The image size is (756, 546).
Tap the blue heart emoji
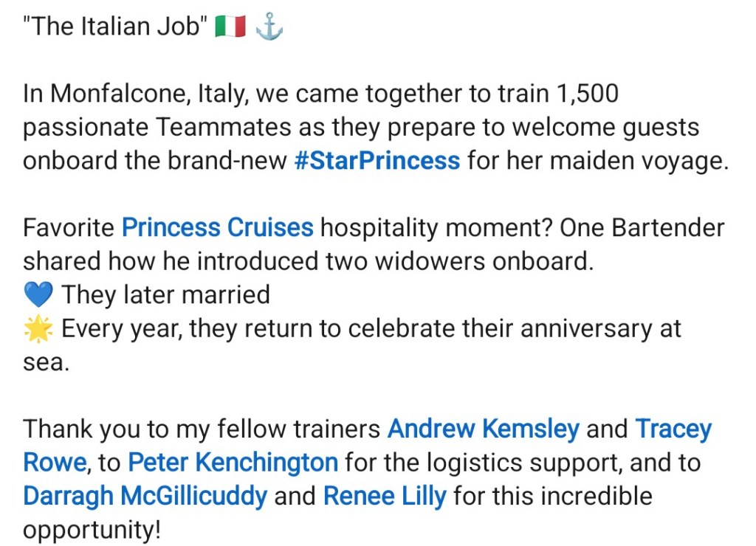pos(38,295)
